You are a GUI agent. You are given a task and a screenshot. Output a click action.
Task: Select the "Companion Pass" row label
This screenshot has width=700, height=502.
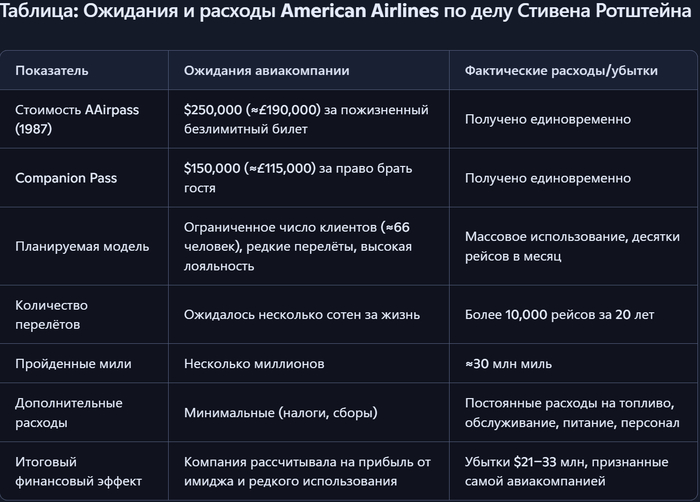66,178
